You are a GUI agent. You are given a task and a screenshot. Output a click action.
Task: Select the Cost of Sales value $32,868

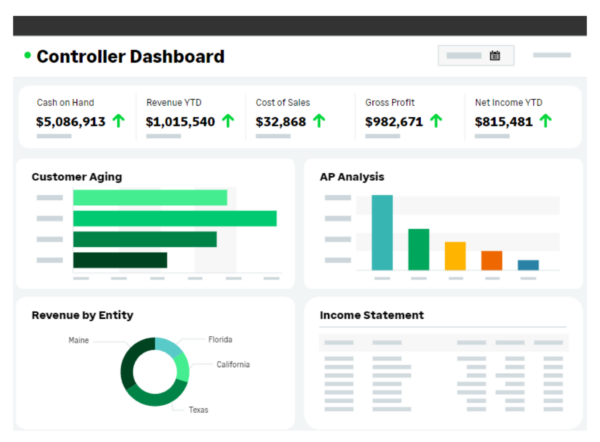coord(281,122)
